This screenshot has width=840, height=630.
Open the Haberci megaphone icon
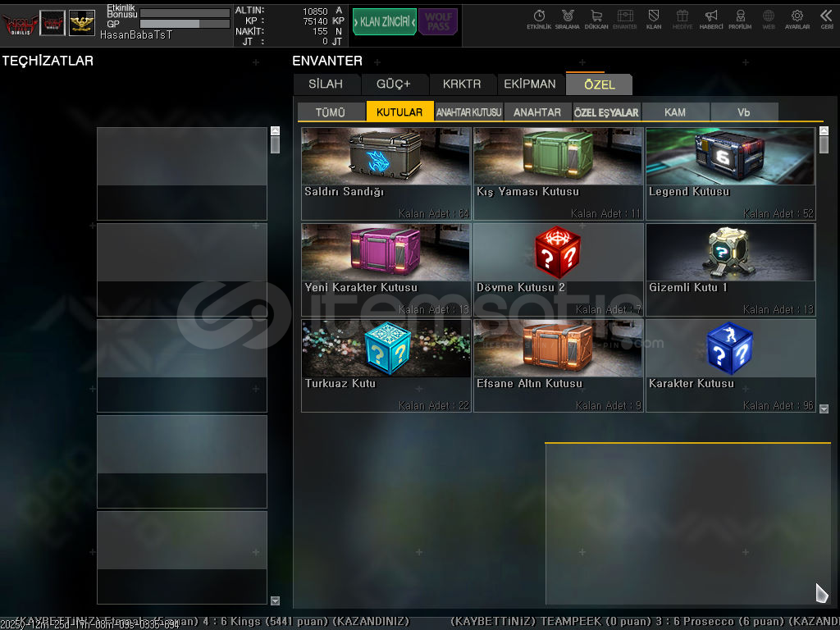[x=711, y=18]
